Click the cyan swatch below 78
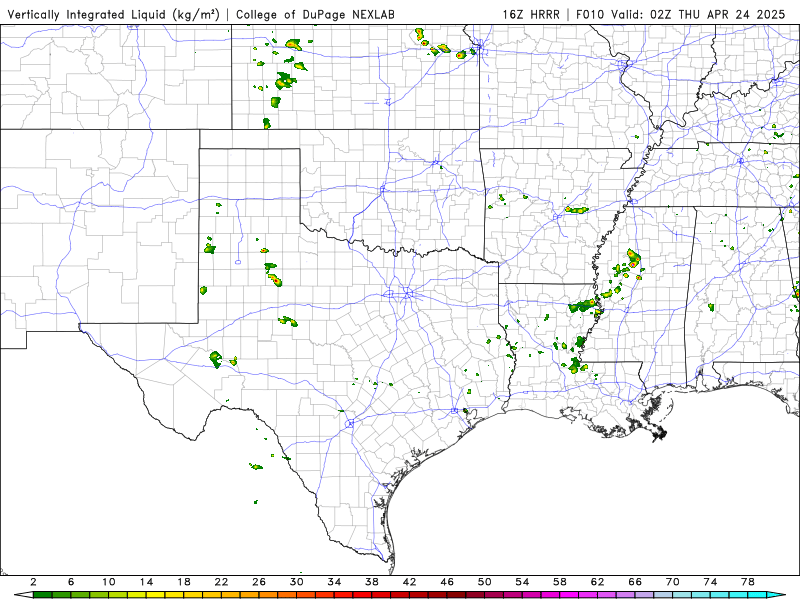 coord(758,595)
